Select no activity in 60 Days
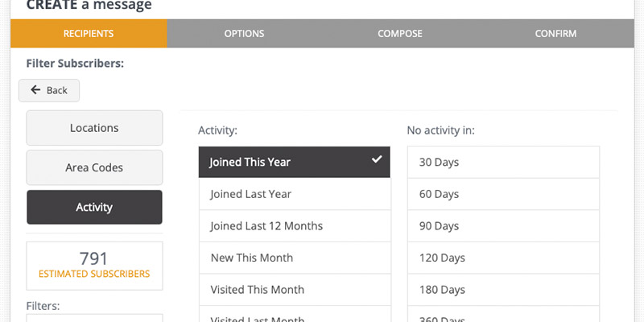The image size is (644, 322). (504, 194)
